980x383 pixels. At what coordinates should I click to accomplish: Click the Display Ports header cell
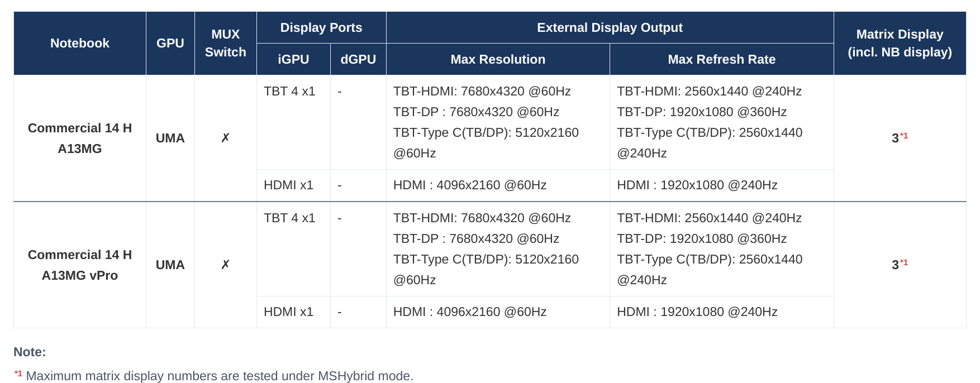pos(321,27)
